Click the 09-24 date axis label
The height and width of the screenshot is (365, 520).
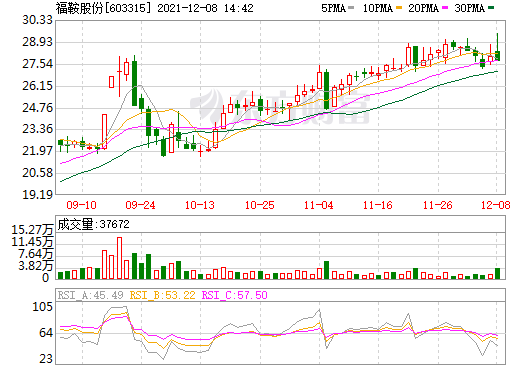pyautogui.click(x=140, y=205)
